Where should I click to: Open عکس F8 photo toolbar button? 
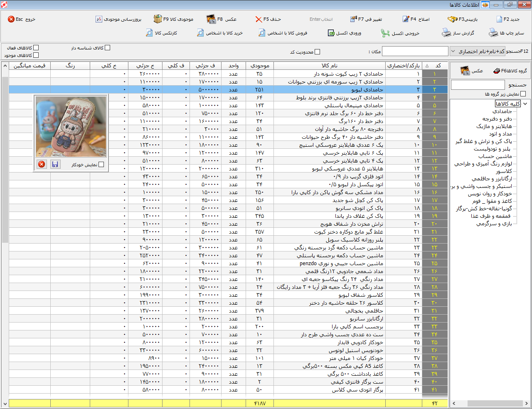pyautogui.click(x=222, y=19)
